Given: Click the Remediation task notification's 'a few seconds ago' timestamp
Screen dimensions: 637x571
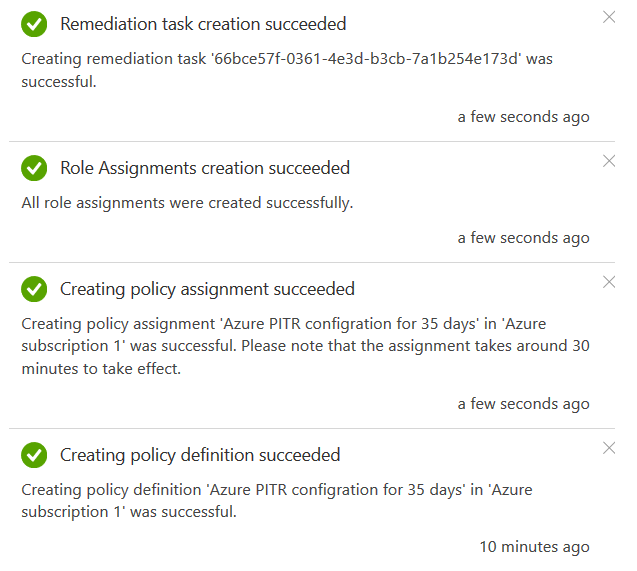Looking at the screenshot, I should tap(523, 117).
